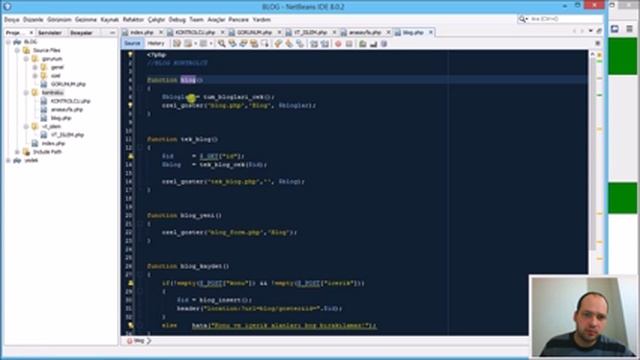Click the Forward navigation icon in editor toolbar
Viewport: 640px width, 360px height.
[203, 43]
